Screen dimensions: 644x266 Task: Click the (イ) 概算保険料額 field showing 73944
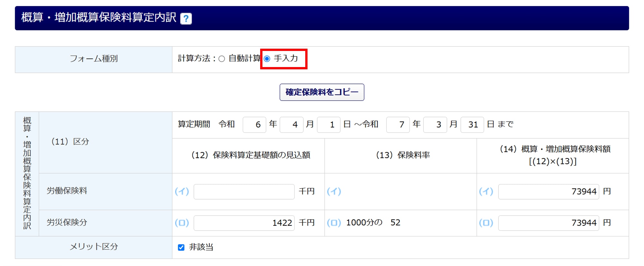(x=549, y=192)
